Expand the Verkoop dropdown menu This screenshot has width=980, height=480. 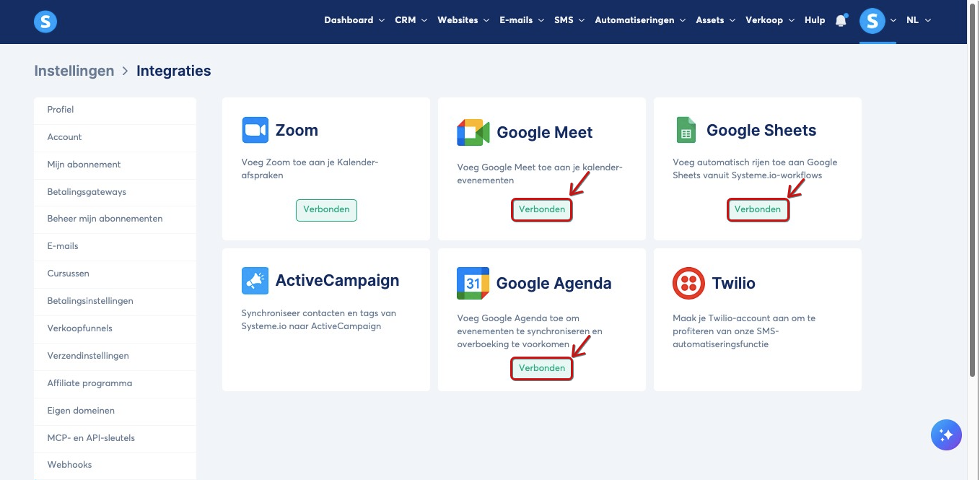coord(769,20)
